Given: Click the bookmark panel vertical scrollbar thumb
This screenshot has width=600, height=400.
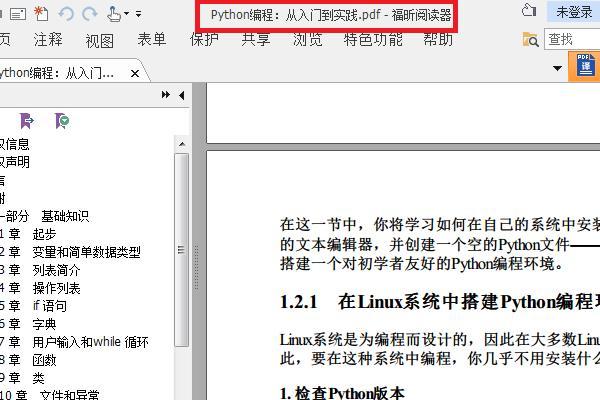Looking at the screenshot, I should [x=182, y=250].
